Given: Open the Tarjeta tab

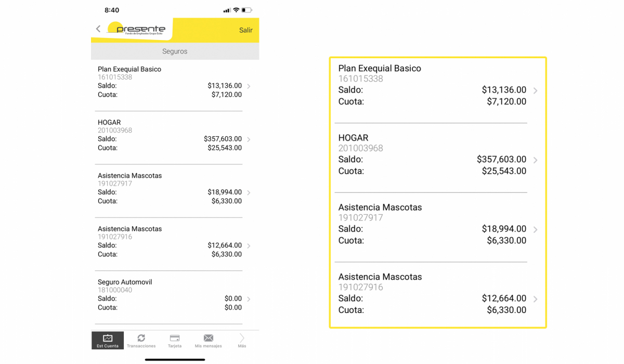Looking at the screenshot, I should pos(175,341).
